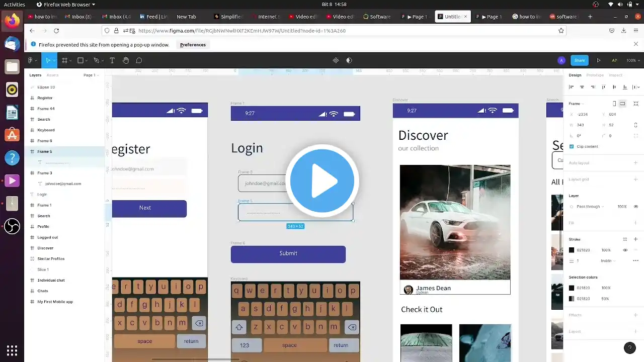Click Submit button in Login frame

tap(288, 254)
